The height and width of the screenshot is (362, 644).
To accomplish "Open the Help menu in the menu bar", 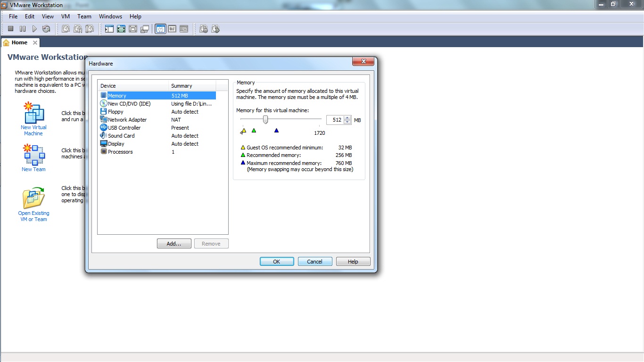I will click(x=135, y=16).
